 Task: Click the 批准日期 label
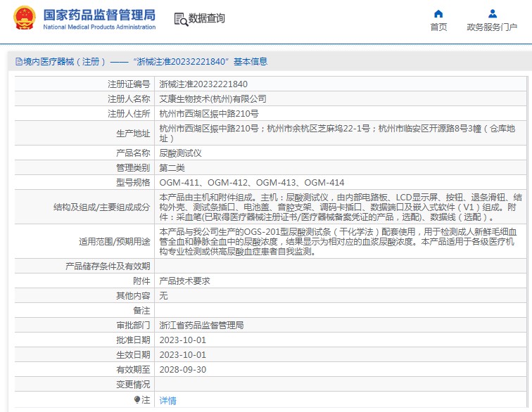click(133, 340)
